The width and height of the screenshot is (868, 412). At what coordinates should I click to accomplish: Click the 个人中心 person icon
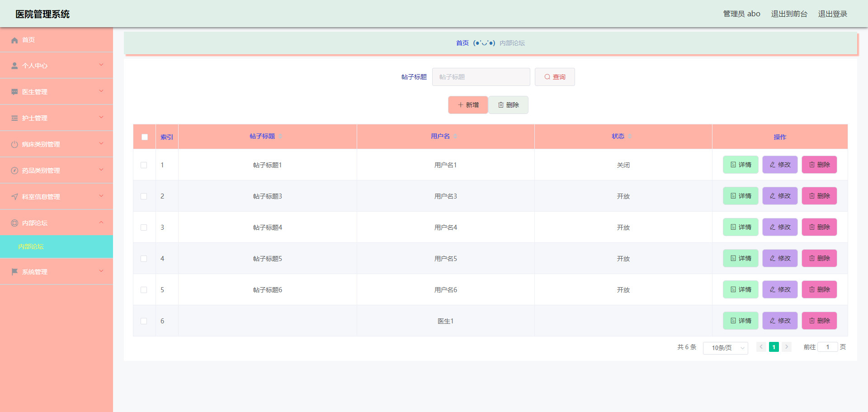pos(14,66)
